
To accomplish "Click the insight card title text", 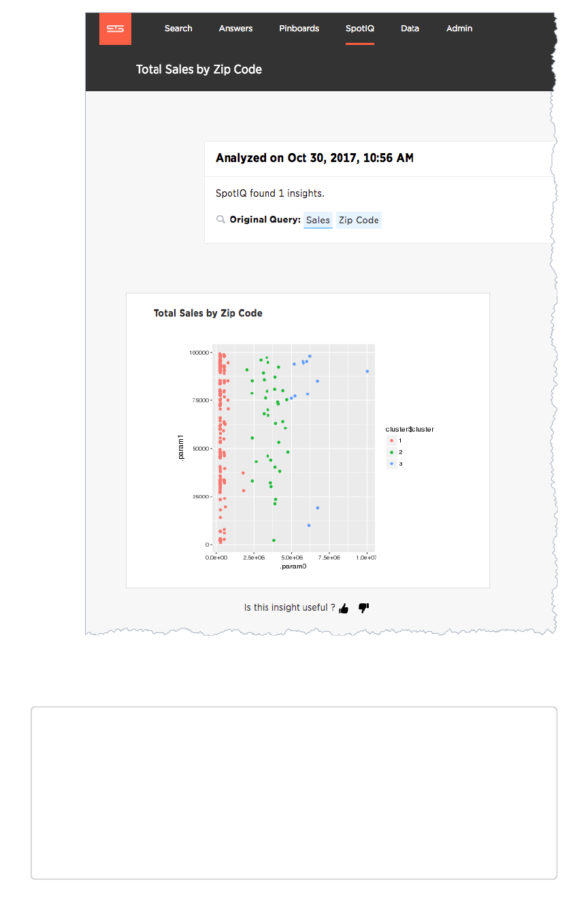I will (208, 313).
